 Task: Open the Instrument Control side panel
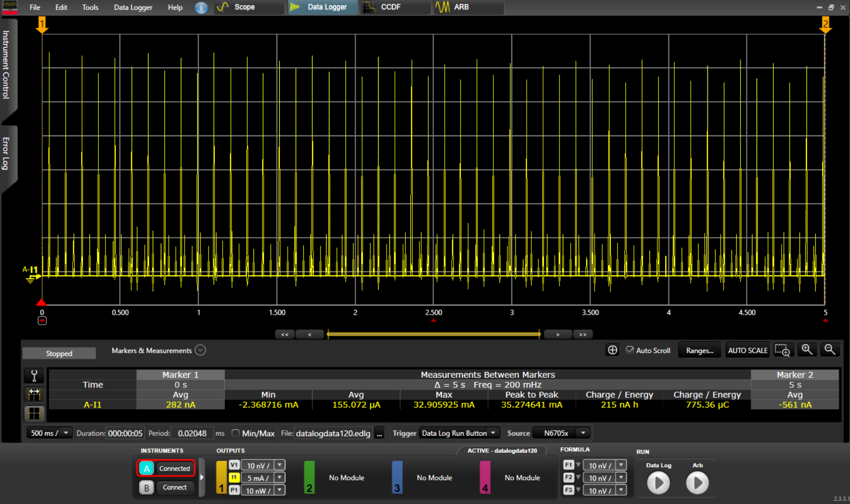point(7,65)
